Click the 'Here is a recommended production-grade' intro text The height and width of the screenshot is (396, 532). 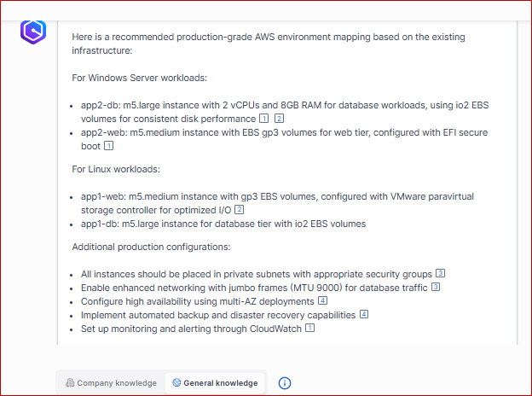click(x=269, y=44)
